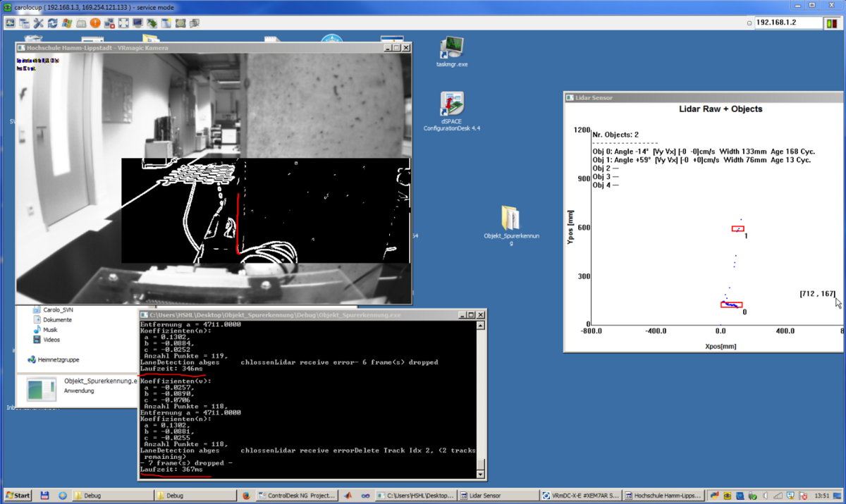The width and height of the screenshot is (846, 504).
Task: Click the Start button on the taskbar
Action: [x=18, y=496]
